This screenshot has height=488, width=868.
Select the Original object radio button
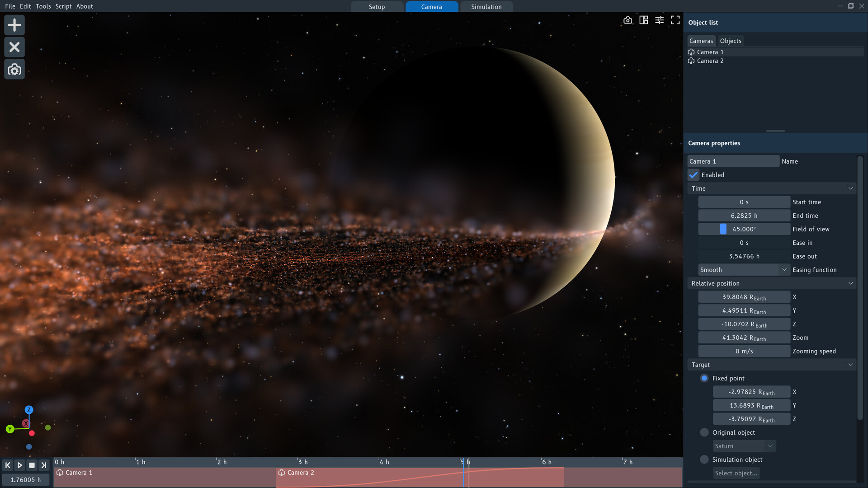coord(704,432)
